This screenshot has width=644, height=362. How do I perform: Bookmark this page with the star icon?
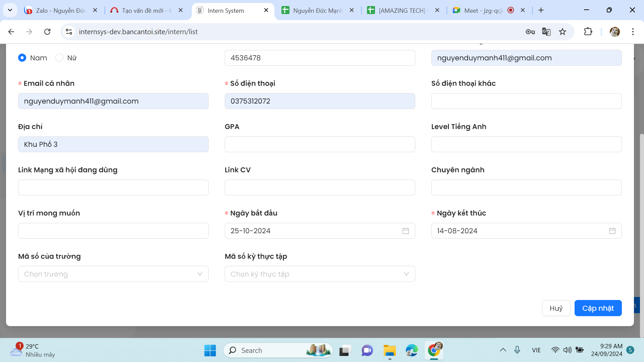click(562, 32)
